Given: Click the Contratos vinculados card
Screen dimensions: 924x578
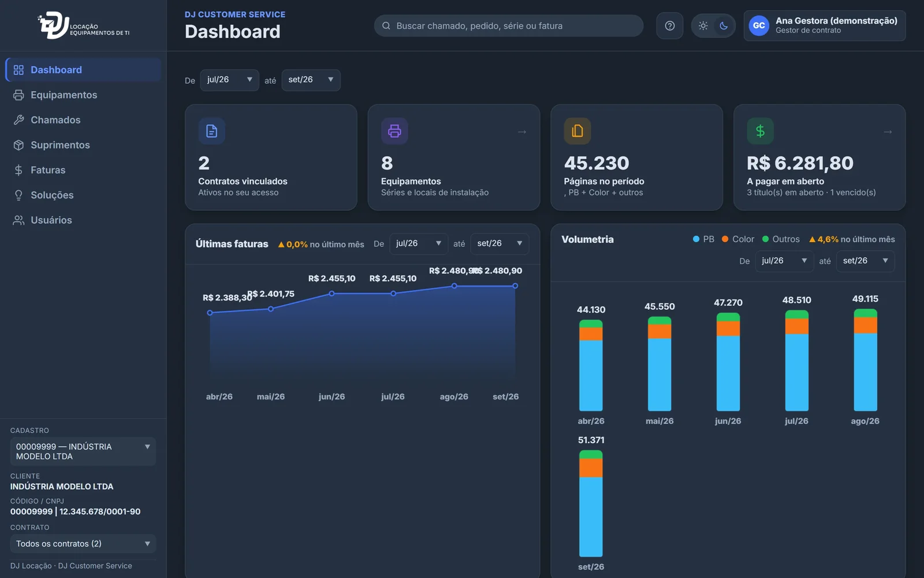Looking at the screenshot, I should [x=271, y=157].
